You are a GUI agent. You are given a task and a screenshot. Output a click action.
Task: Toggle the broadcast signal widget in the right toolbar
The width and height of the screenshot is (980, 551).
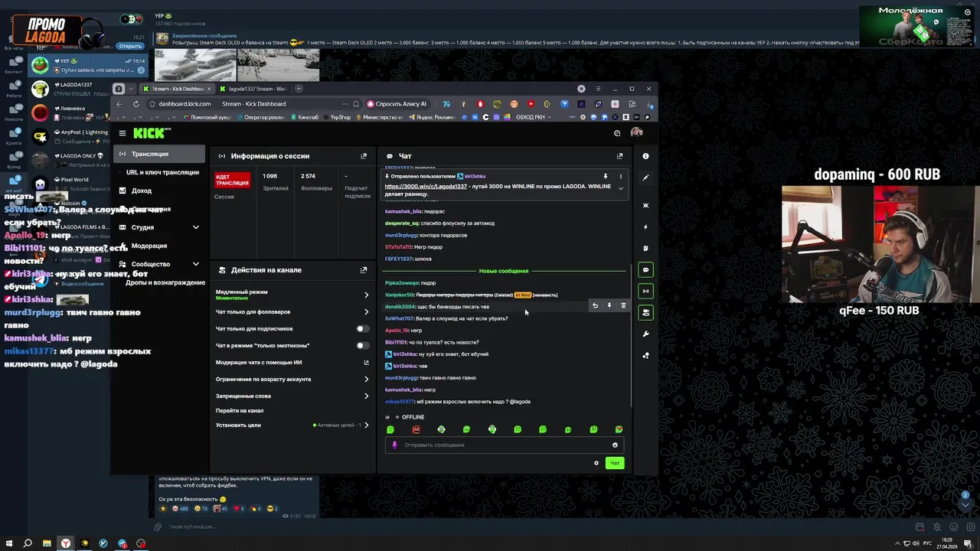[645, 291]
